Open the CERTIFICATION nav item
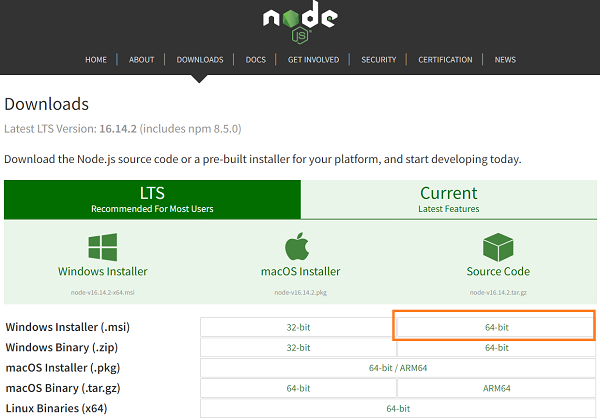Image resolution: width=600 pixels, height=419 pixels. point(445,60)
